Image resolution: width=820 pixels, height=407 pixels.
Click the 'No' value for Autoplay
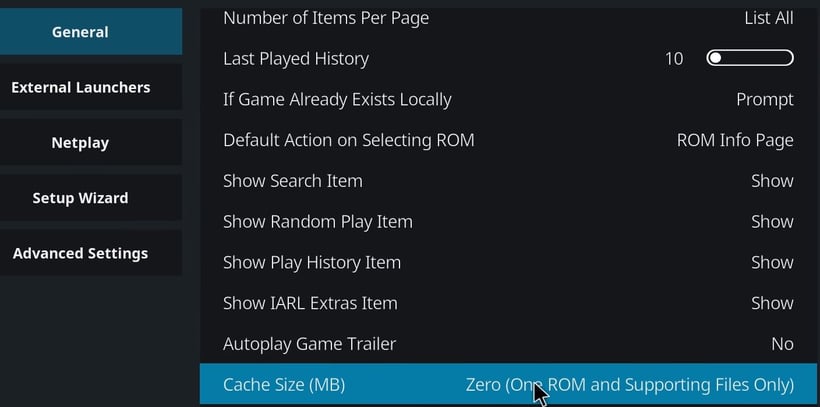782,344
